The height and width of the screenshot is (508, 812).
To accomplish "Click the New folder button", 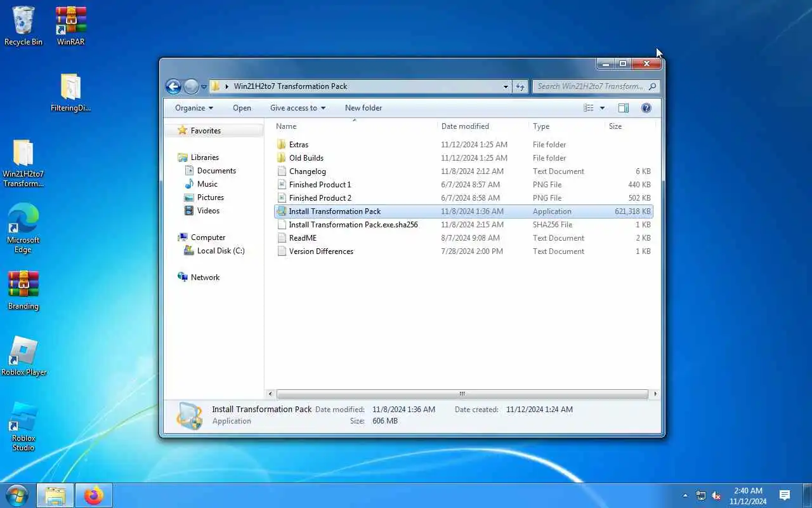I will tap(363, 108).
